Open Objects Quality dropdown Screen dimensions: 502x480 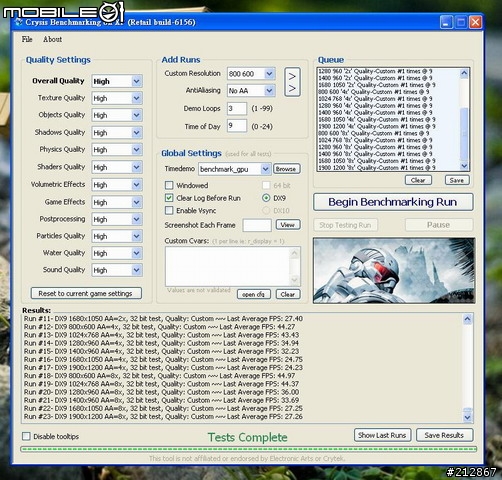coord(136,115)
